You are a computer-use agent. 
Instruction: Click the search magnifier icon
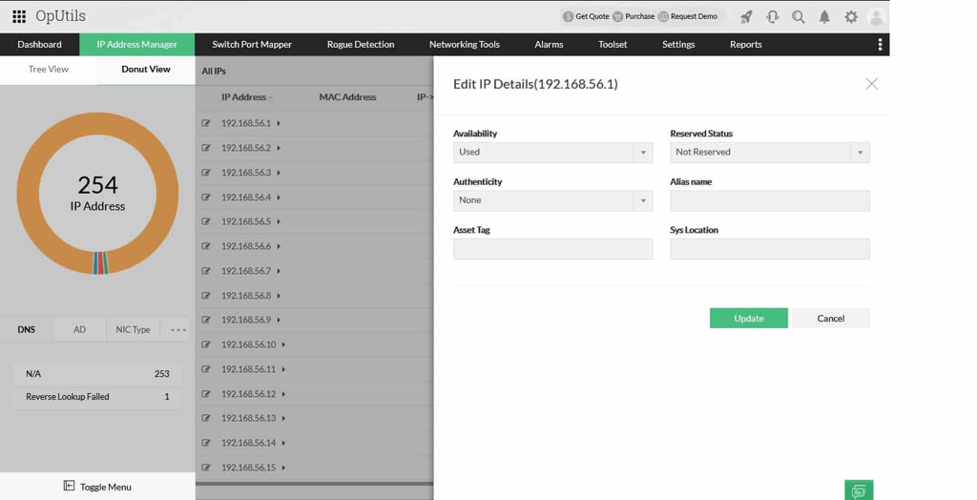[x=798, y=17]
